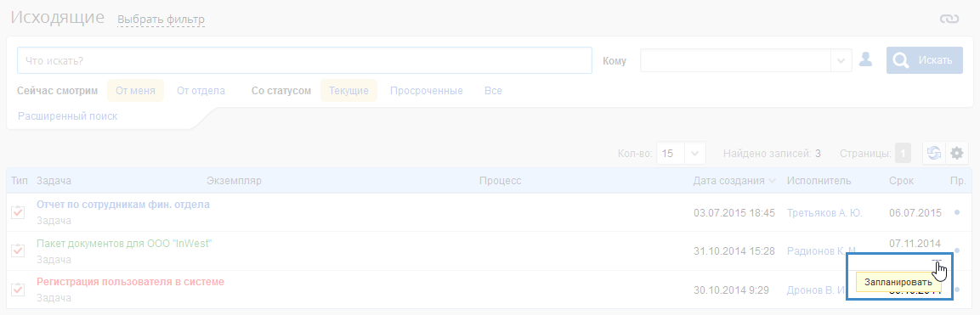Image resolution: width=980 pixels, height=315 pixels.
Task: Click Исполнитель column header
Action: (819, 181)
